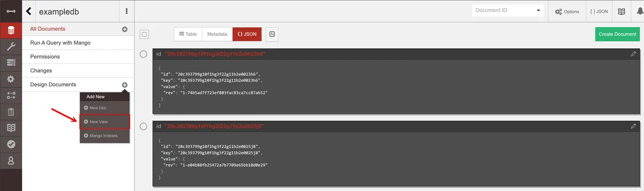Viewport: 644px width, 191px height.
Task: Choose Mango Indexes from Add New menu
Action: pyautogui.click(x=105, y=136)
